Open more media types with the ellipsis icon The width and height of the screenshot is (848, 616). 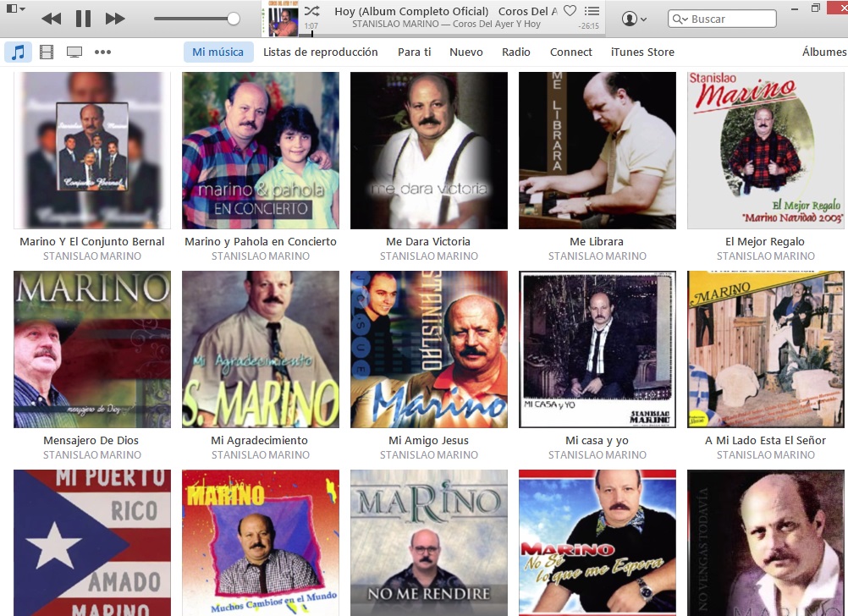point(103,52)
